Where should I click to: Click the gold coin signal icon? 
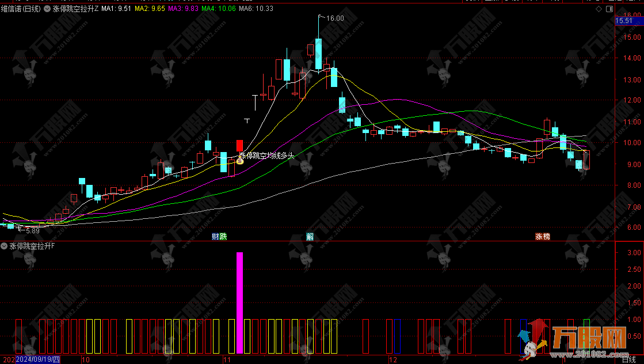tap(240, 161)
